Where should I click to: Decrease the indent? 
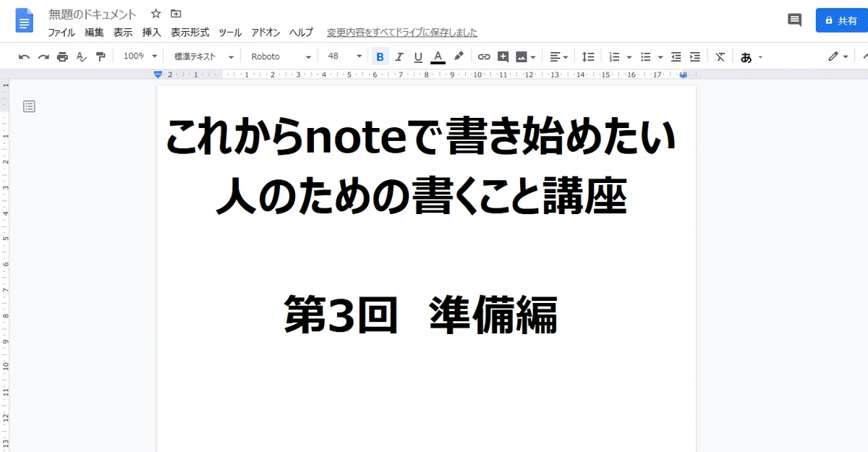(x=676, y=56)
